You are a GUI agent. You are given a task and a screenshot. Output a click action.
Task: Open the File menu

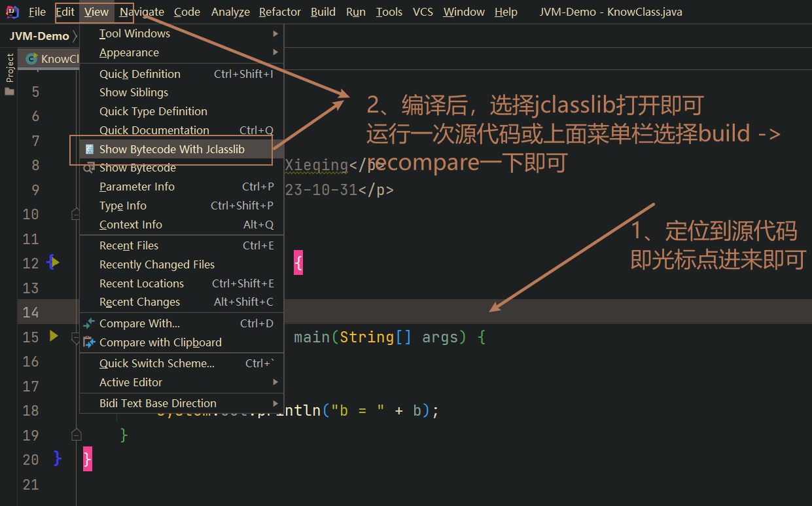[37, 12]
